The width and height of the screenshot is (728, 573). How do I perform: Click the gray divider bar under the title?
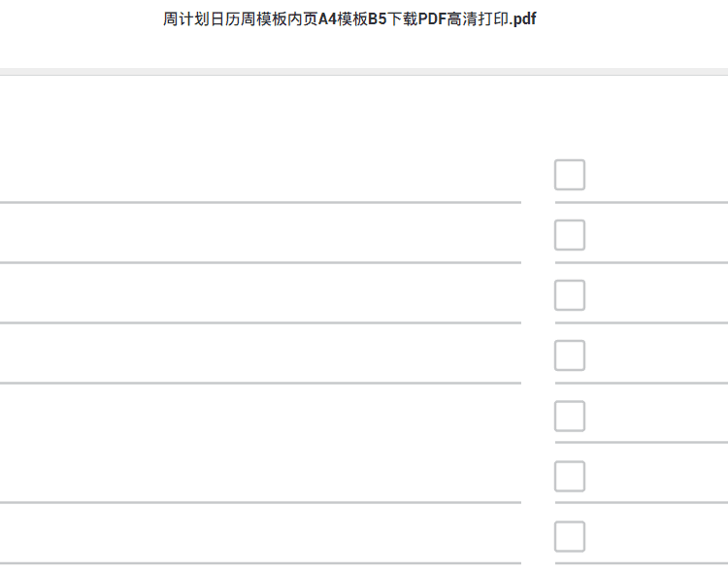coord(364,72)
